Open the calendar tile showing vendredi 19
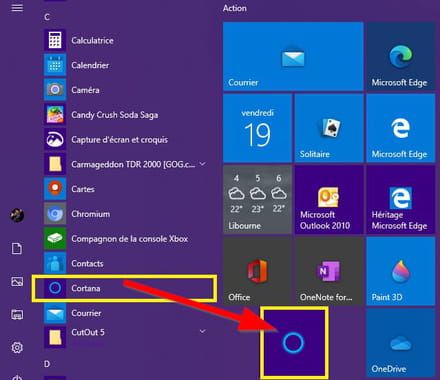The width and height of the screenshot is (440, 380). 257,128
